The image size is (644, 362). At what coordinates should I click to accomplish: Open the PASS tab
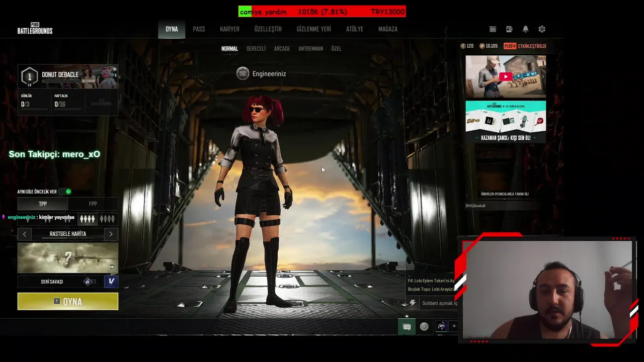pos(199,29)
